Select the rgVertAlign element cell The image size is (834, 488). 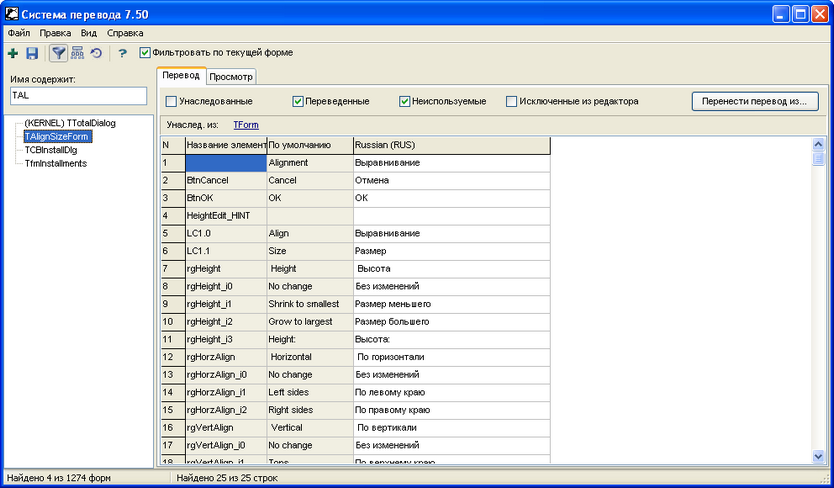click(226, 428)
